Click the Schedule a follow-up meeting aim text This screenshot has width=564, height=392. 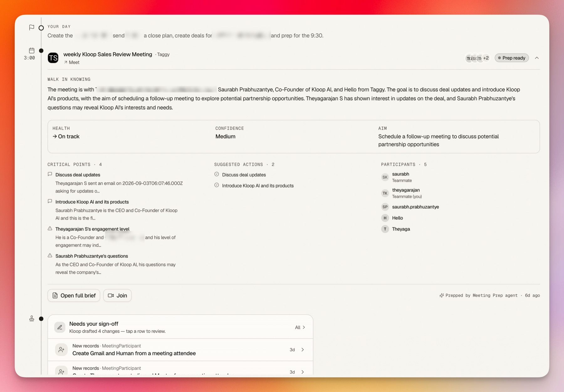(438, 140)
